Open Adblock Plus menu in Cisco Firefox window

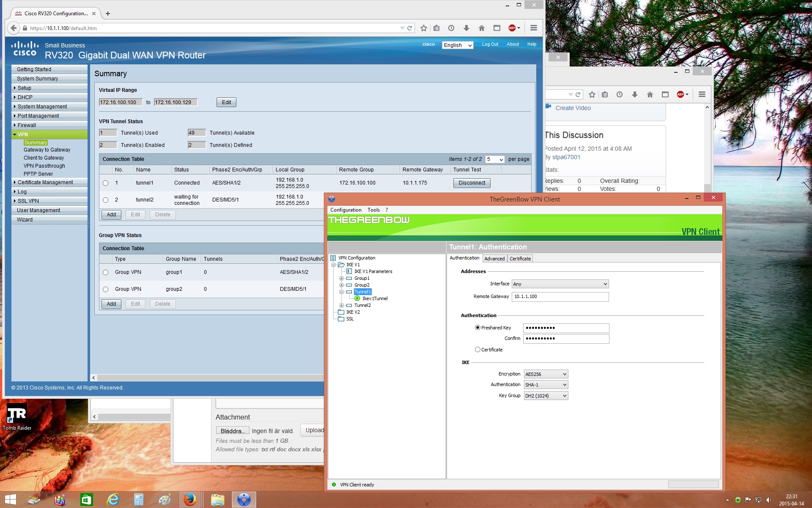pos(514,28)
